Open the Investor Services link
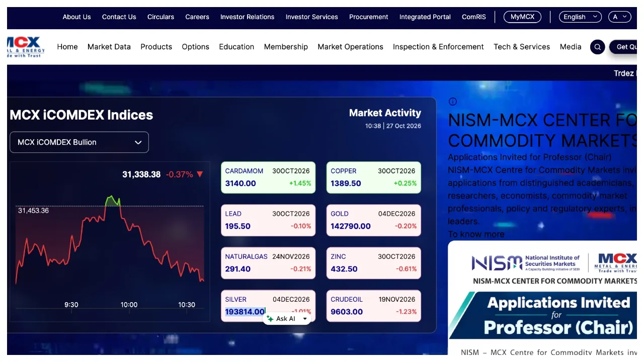Screen dimensions: 644x362 pos(312,17)
